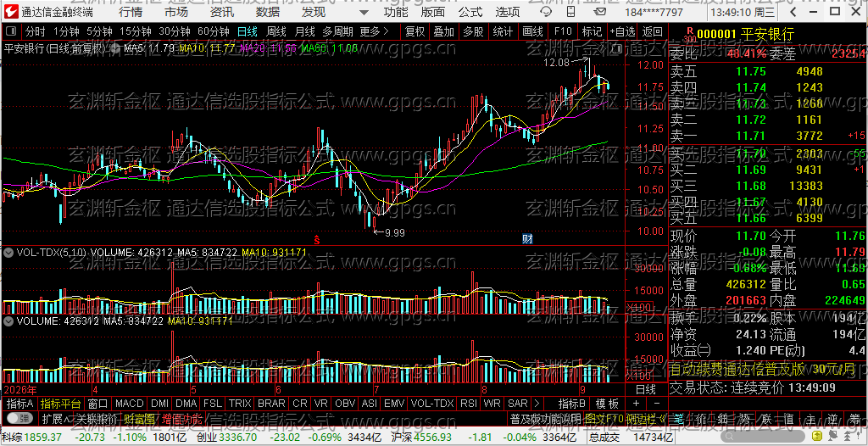868x446 pixels.
Task: Toggle the panel layout icon left of 分时
Action: 13,32
